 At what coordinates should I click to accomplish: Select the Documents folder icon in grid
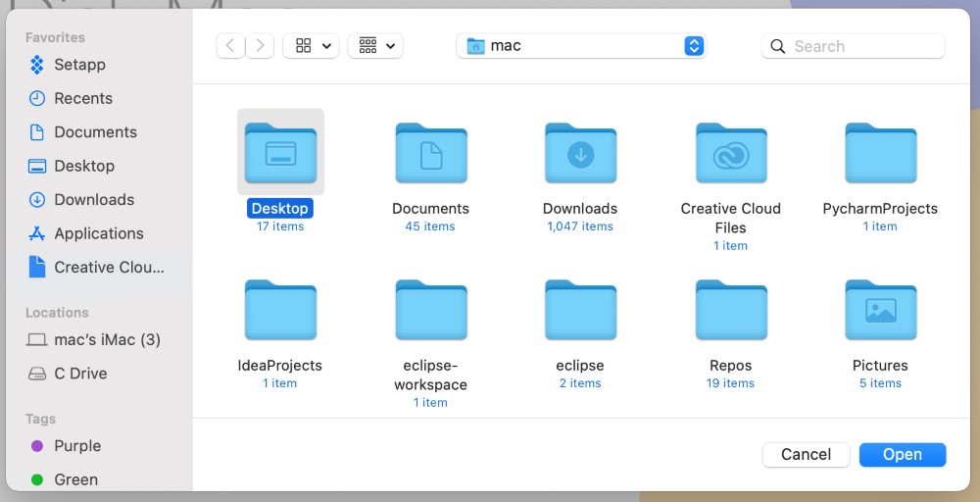(x=431, y=153)
